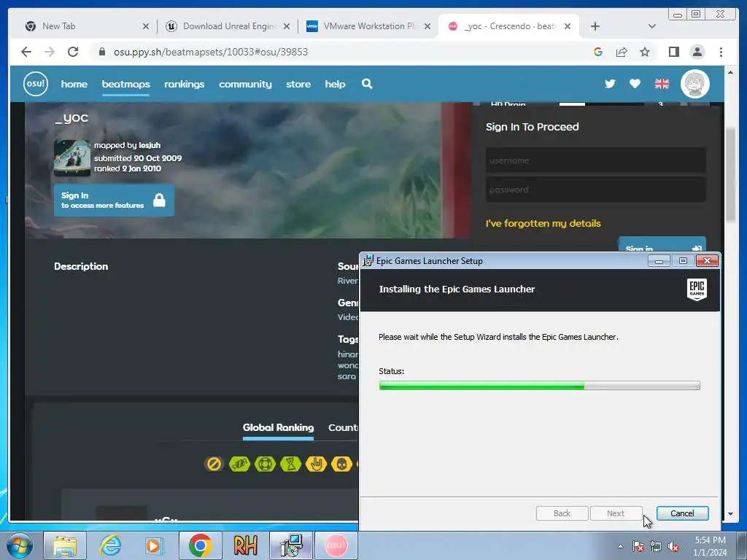
Task: Open the tab search chevron
Action: [652, 26]
